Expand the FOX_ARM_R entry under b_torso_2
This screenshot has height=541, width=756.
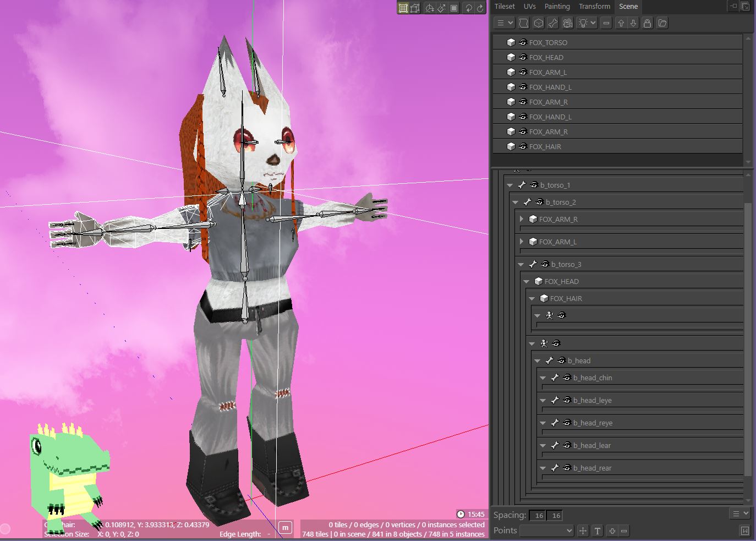[521, 218]
